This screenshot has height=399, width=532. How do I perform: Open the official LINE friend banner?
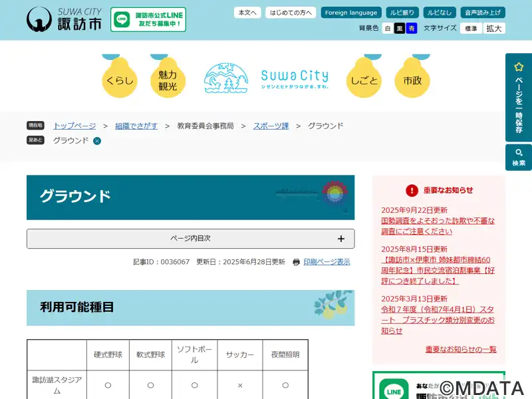[148, 20]
